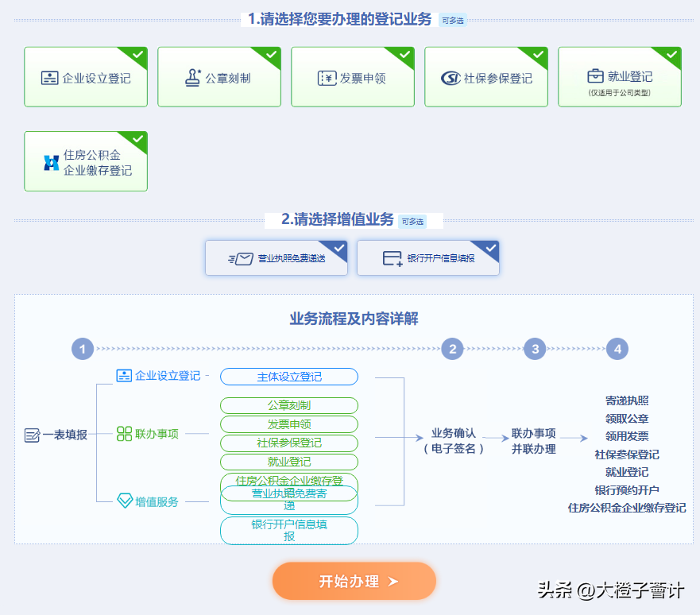This screenshot has width=700, height=615.
Task: Select the green 就业登记 flow pill
Action: (289, 462)
